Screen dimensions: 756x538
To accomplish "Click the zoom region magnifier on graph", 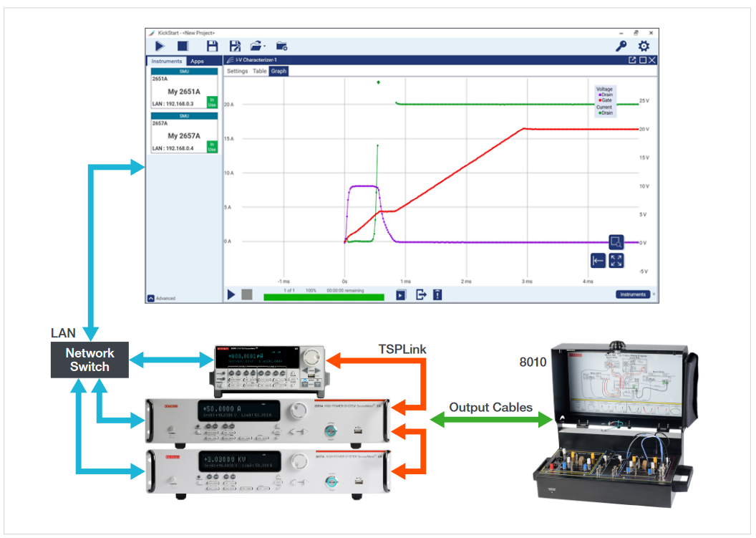I will click(x=616, y=242).
